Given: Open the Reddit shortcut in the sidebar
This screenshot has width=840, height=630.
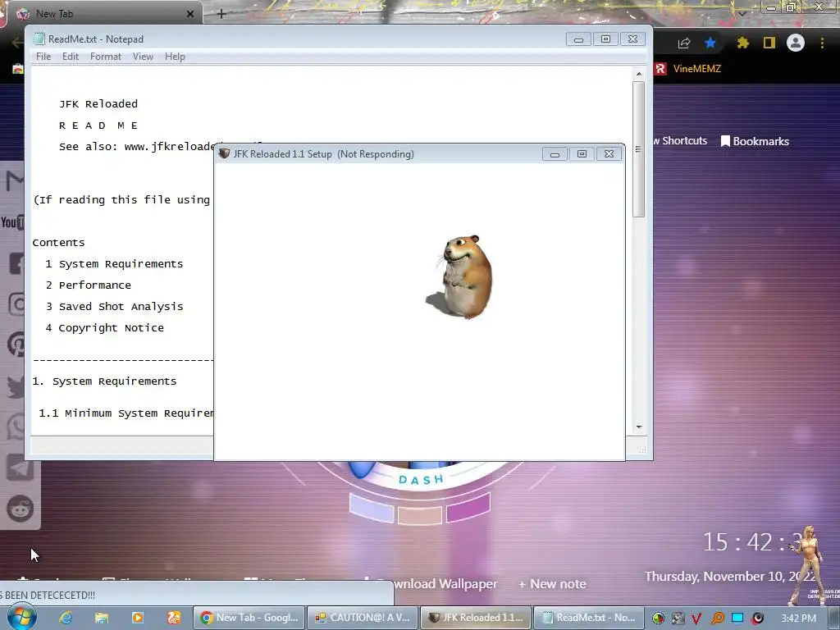Looking at the screenshot, I should click(20, 509).
